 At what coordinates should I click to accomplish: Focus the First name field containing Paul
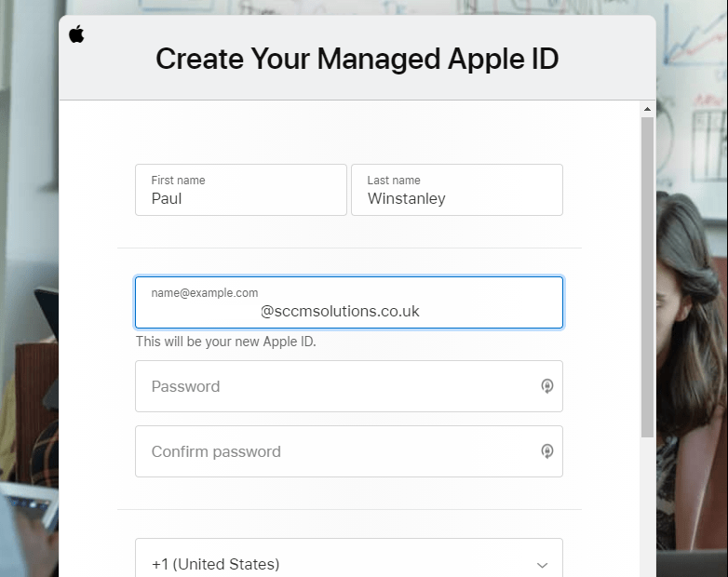click(x=240, y=197)
